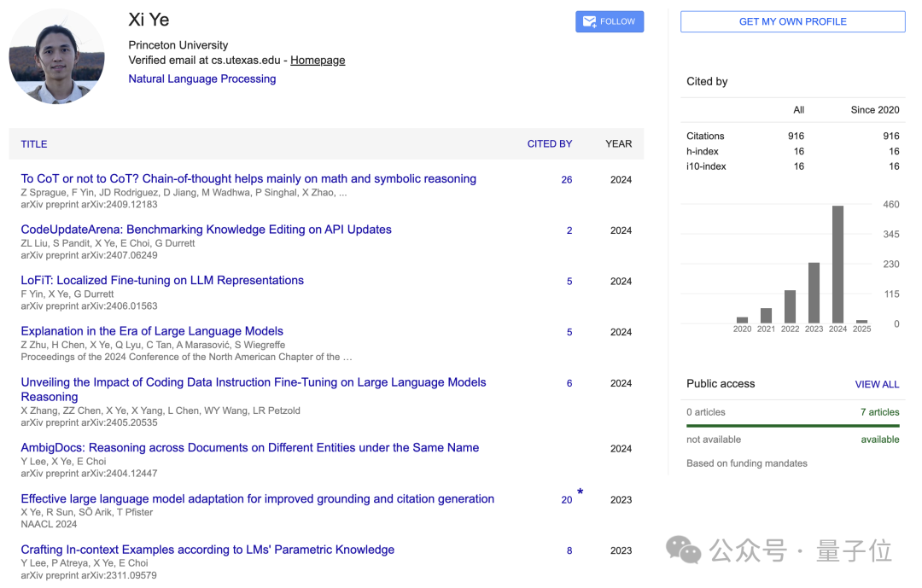Click the public access green progress bar
The image size is (922, 588).
pyautogui.click(x=792, y=426)
